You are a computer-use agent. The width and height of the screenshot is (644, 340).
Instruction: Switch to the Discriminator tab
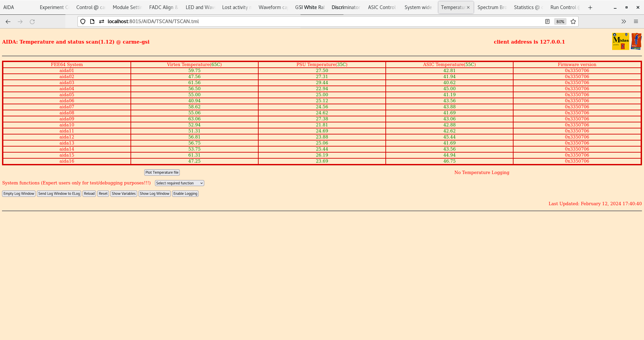point(346,7)
